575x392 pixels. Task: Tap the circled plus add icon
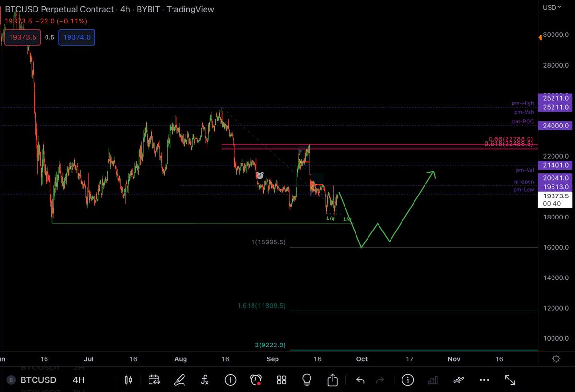click(230, 380)
